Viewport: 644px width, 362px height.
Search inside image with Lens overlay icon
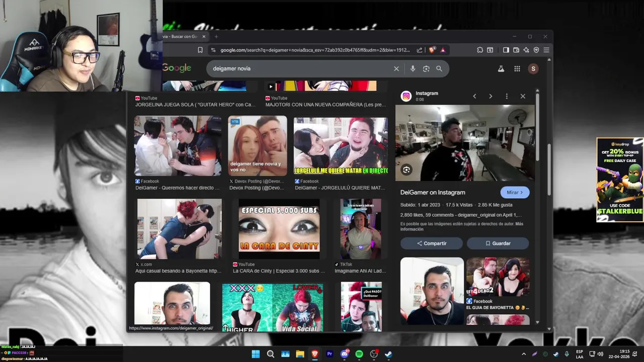click(x=407, y=170)
